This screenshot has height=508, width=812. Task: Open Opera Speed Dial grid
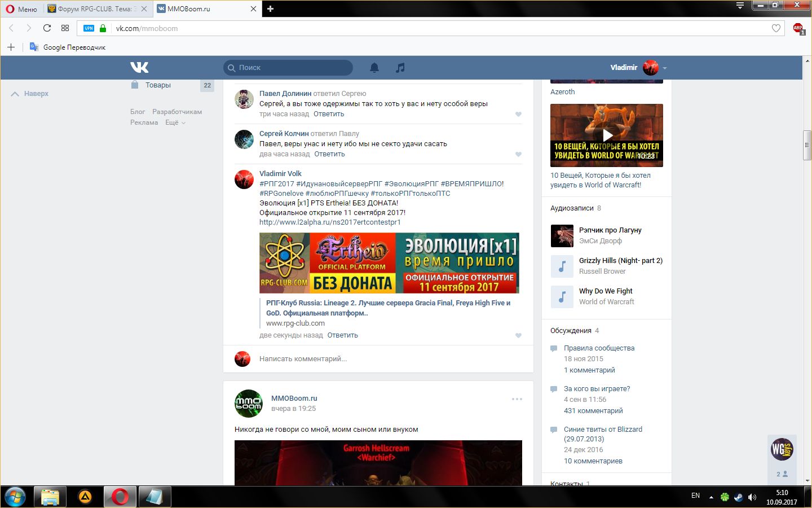pyautogui.click(x=65, y=28)
